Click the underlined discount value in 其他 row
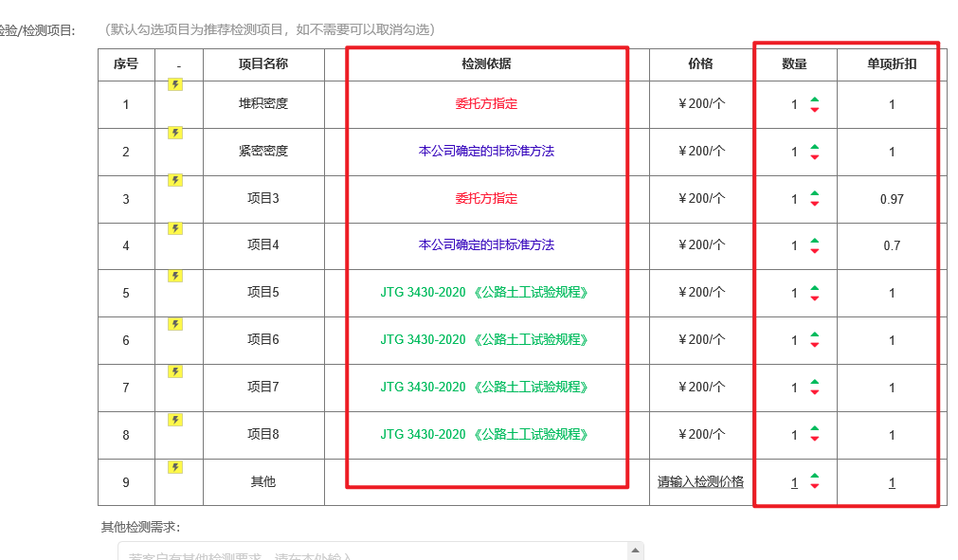 tap(892, 482)
